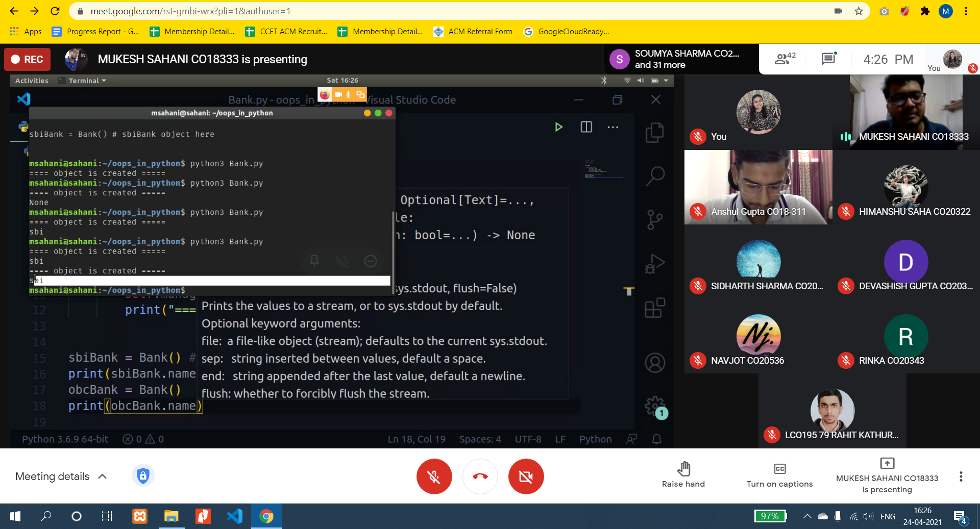
Task: Open the presentation options for Mukesh Sahani
Action: click(x=887, y=475)
